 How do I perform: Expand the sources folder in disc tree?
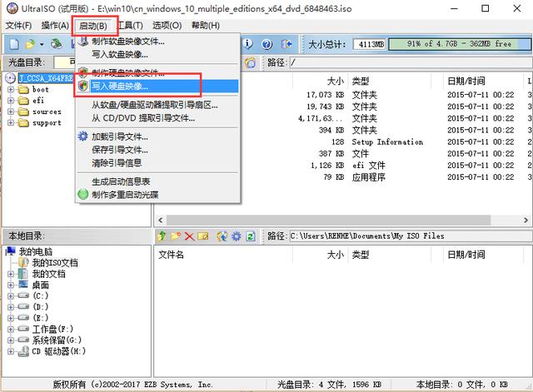pos(11,112)
